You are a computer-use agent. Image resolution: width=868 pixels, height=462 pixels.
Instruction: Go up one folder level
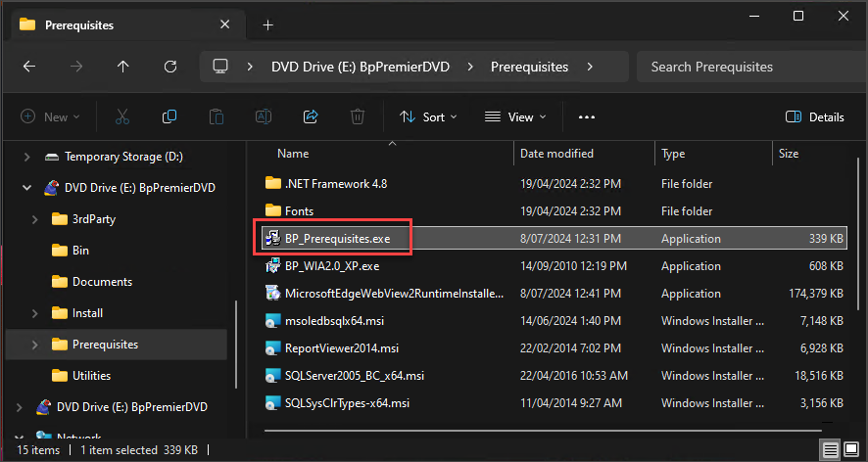point(122,67)
